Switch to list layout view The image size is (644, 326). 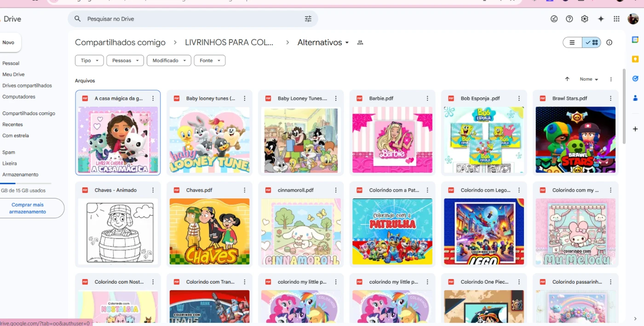pos(572,42)
